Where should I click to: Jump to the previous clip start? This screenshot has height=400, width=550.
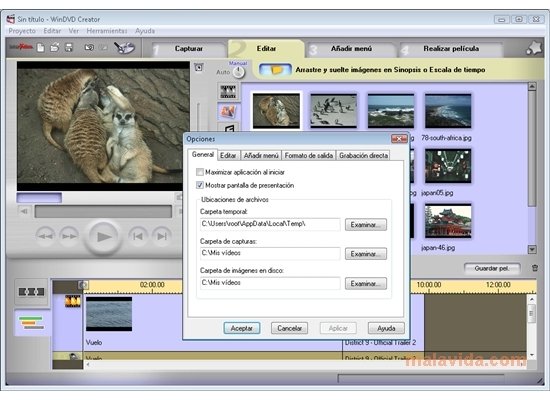tap(138, 236)
